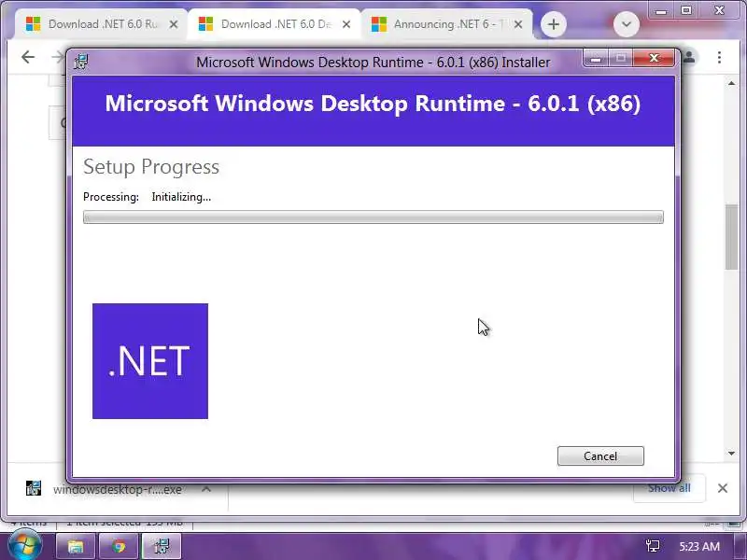Click the Initializing... status text
The width and height of the screenshot is (747, 560).
click(181, 197)
